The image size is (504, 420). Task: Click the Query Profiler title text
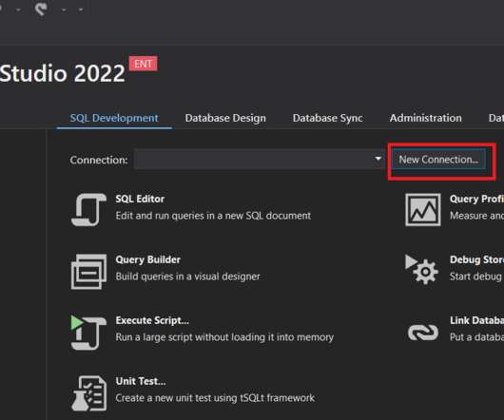click(x=476, y=200)
